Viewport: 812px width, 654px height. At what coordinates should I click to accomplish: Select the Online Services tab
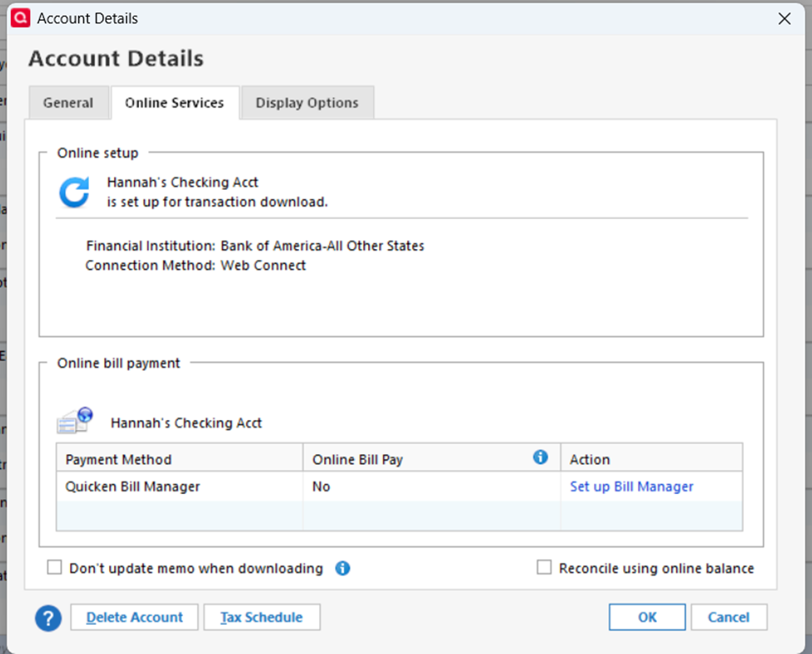(174, 103)
